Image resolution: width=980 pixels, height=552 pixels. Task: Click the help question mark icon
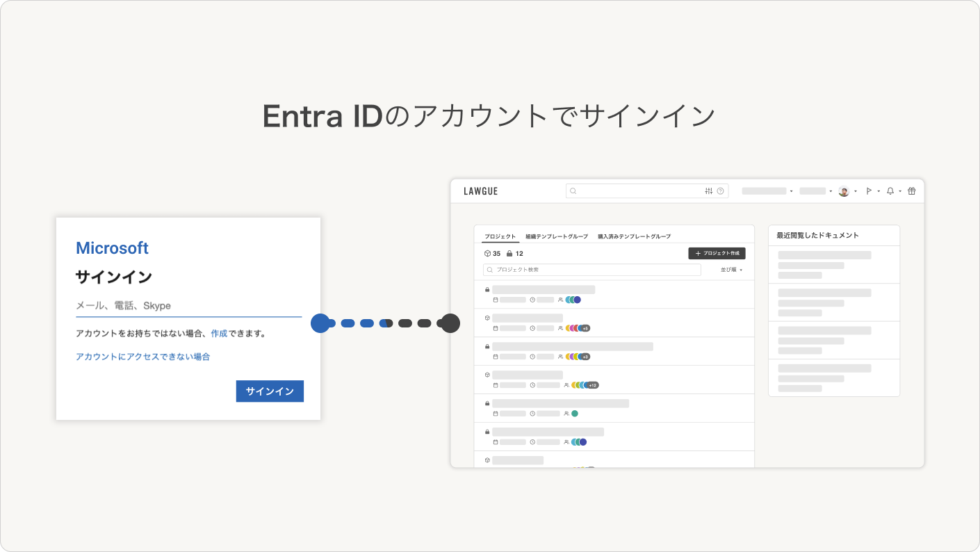tap(720, 191)
